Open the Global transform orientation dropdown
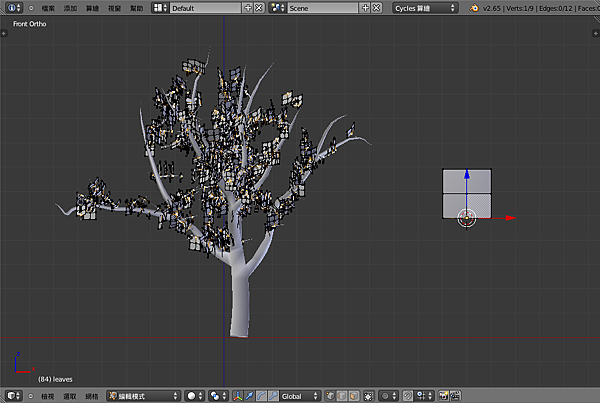The height and width of the screenshot is (403, 600). (300, 396)
